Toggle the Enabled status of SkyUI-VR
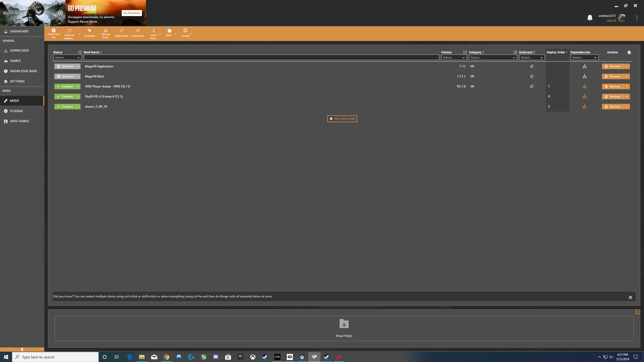This screenshot has height=362, width=644. (x=65, y=97)
